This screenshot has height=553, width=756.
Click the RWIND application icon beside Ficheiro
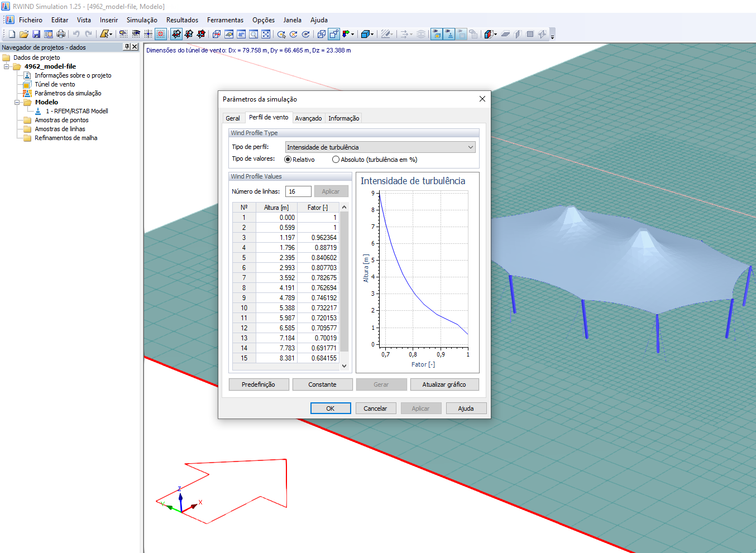coord(9,20)
